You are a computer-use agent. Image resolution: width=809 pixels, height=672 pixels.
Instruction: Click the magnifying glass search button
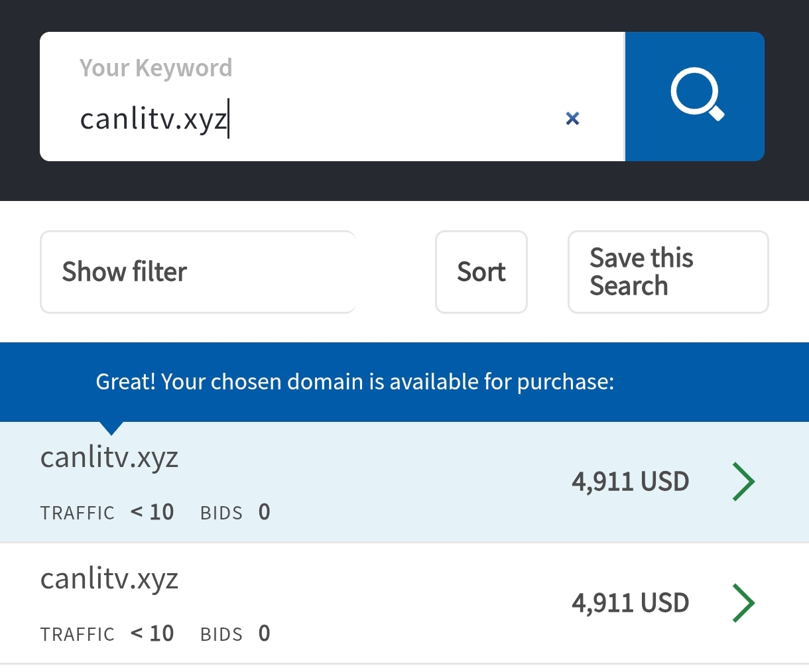point(695,96)
